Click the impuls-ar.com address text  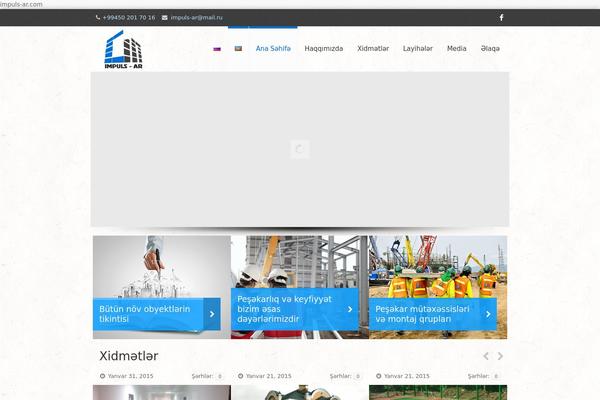[x=21, y=4]
